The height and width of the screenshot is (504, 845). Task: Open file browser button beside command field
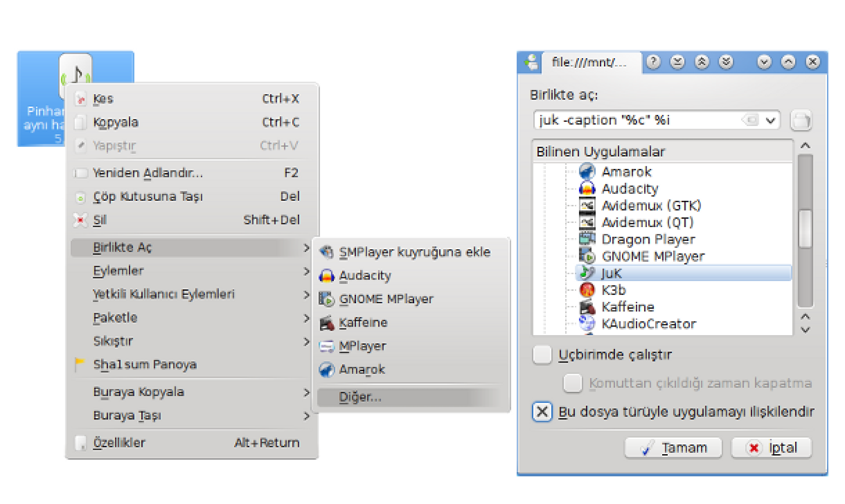tap(801, 121)
